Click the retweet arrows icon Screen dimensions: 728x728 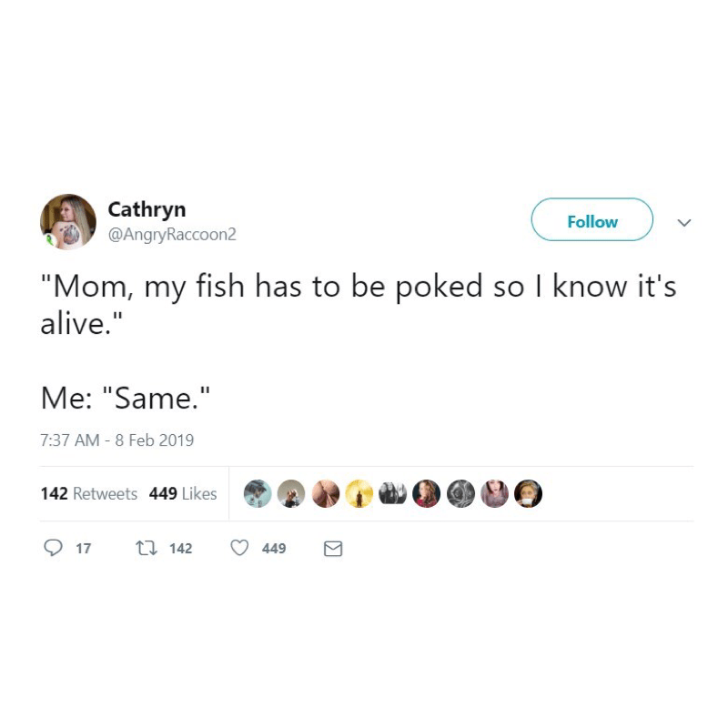(x=145, y=548)
